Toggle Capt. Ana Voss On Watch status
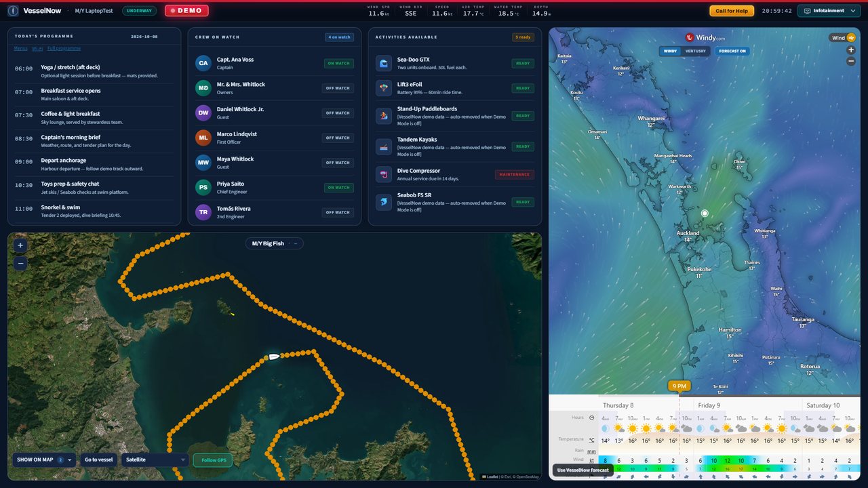Screen dimensions: 868x488 coord(339,63)
